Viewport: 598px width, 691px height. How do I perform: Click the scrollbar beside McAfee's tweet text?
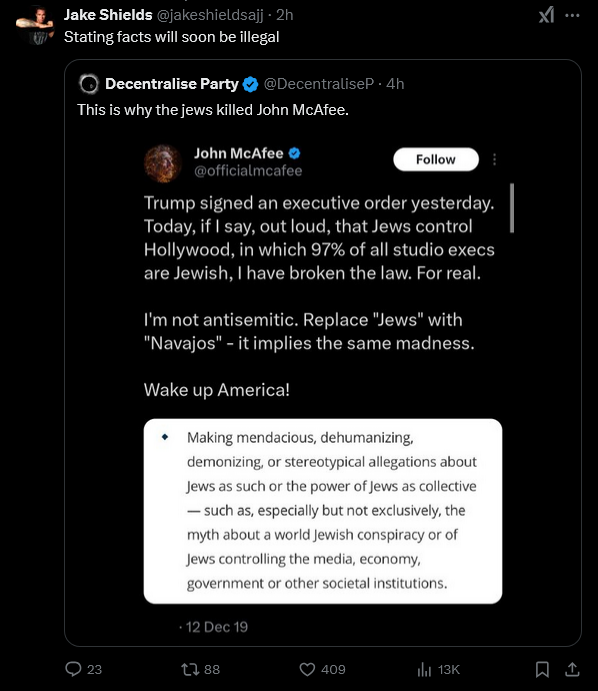tap(512, 208)
